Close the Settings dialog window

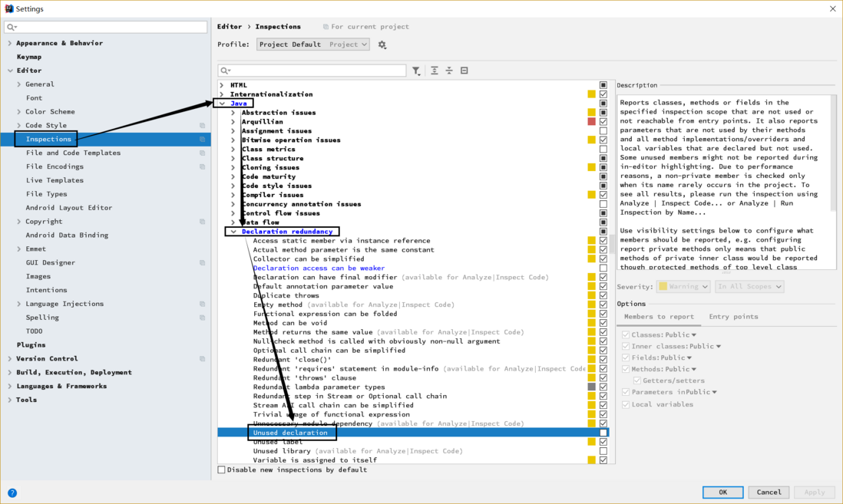coord(832,8)
